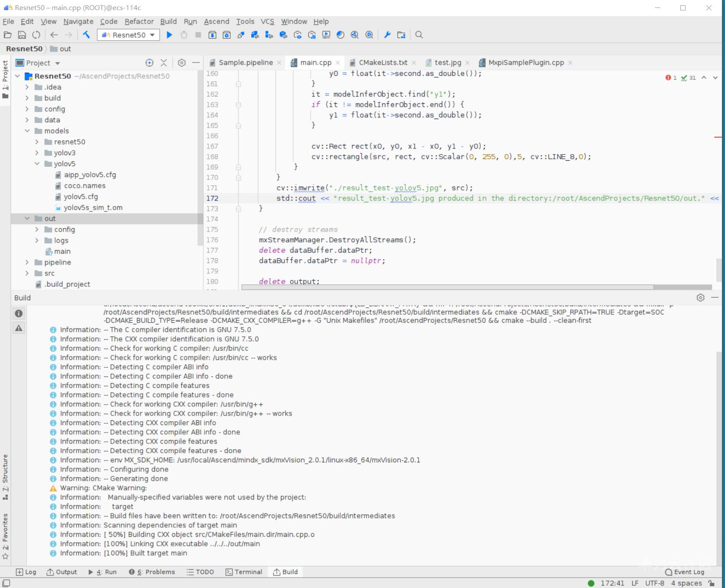Screen dimensions: 725x588
Task: Toggle the Warning filter in Build panel
Action: point(19,328)
